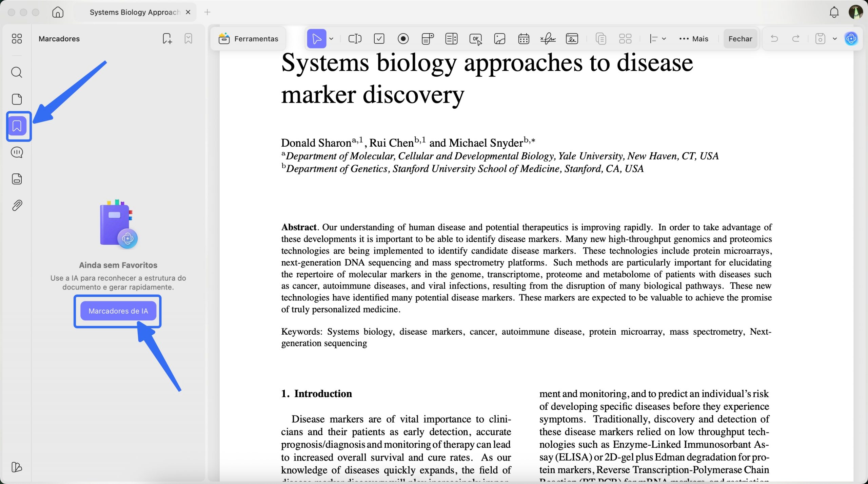
Task: Open the Mais menu
Action: [694, 38]
